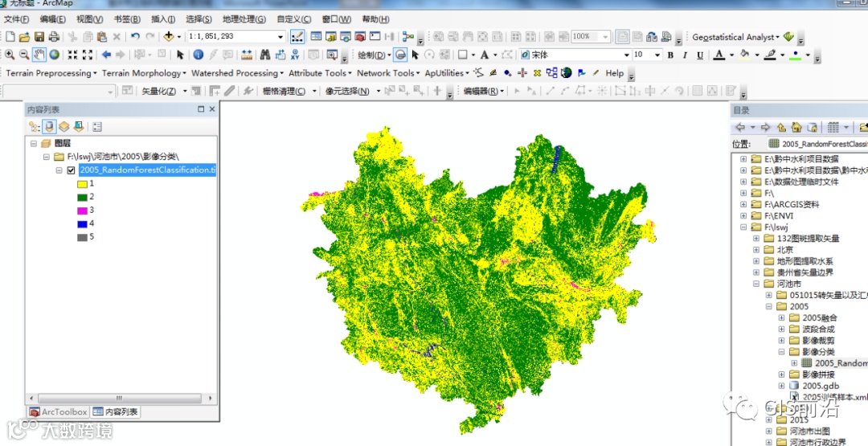868x446 pixels.
Task: Open the Python window icon
Action: click(x=375, y=36)
